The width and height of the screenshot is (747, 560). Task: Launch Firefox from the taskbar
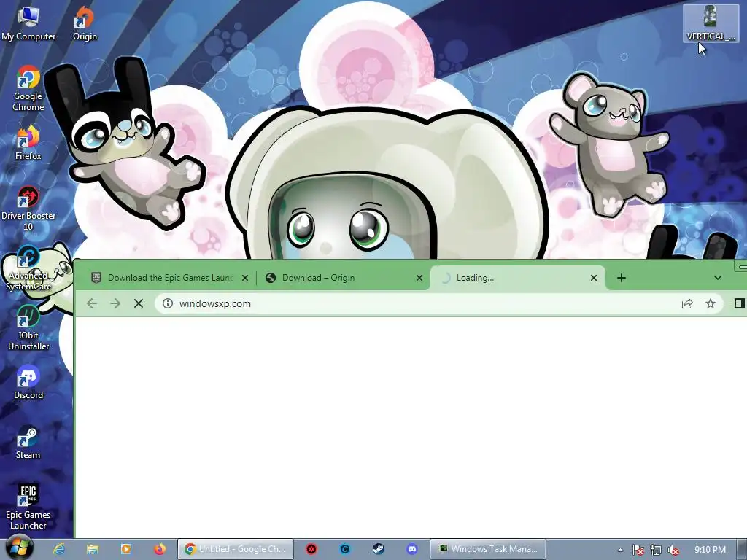point(160,549)
